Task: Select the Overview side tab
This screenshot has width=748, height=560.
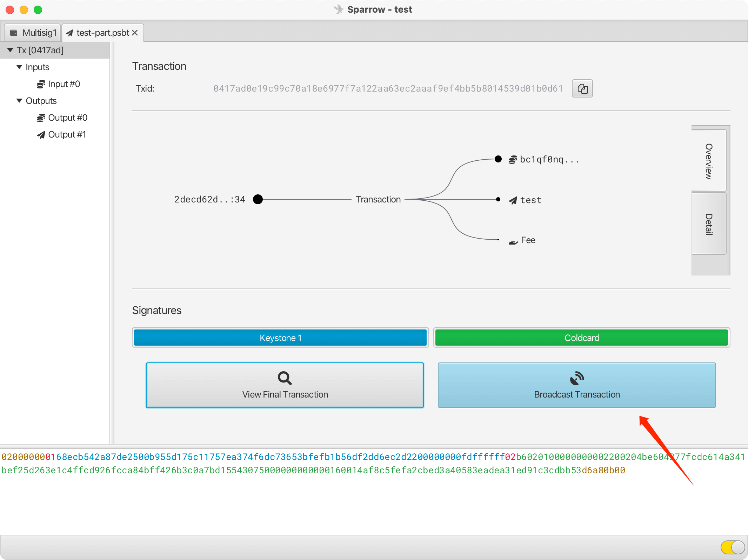Action: coord(709,161)
